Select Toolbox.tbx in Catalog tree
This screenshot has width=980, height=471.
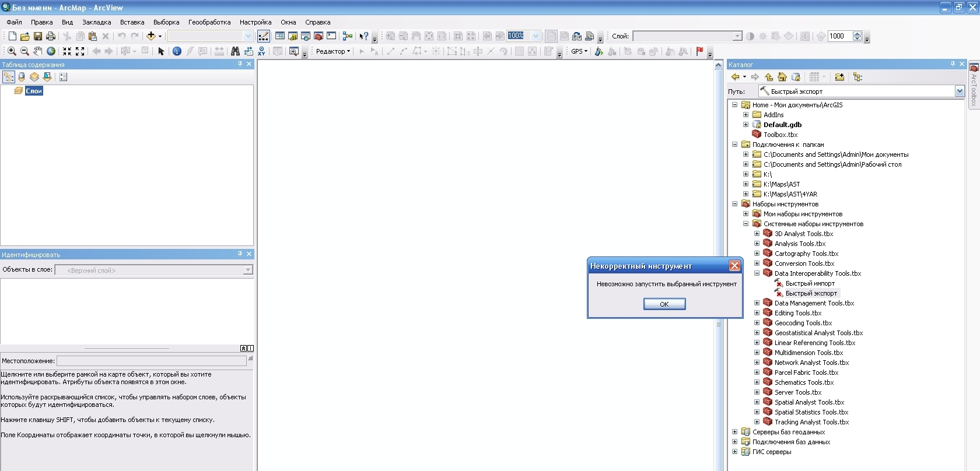pos(780,135)
